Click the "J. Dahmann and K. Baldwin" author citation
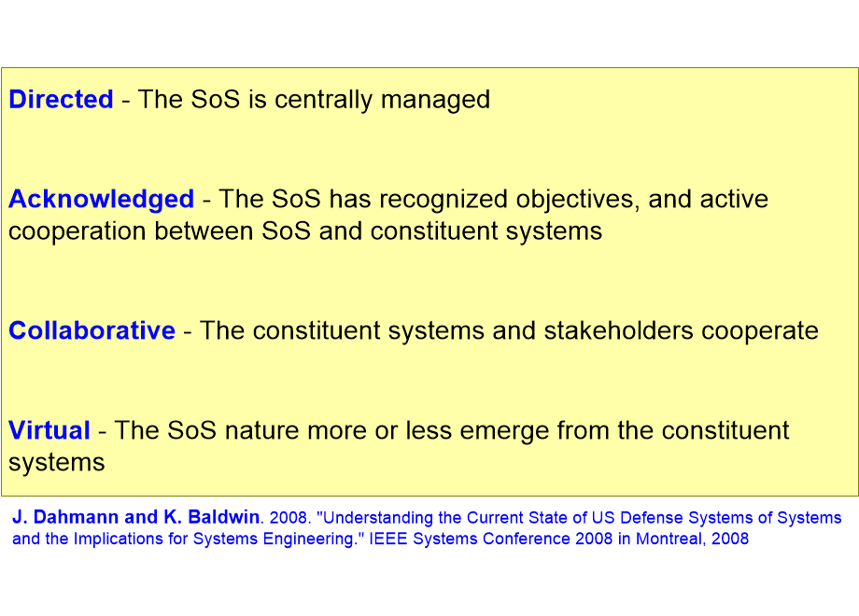The height and width of the screenshot is (616, 859). [136, 517]
